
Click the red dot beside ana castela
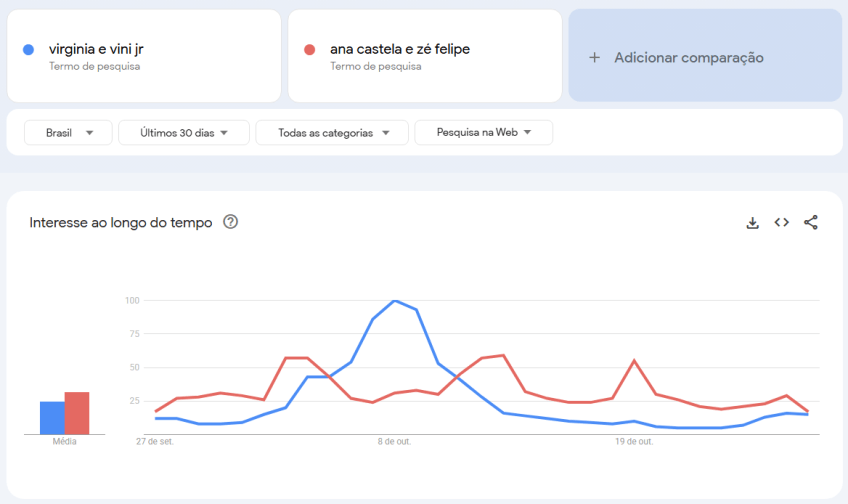(x=310, y=50)
